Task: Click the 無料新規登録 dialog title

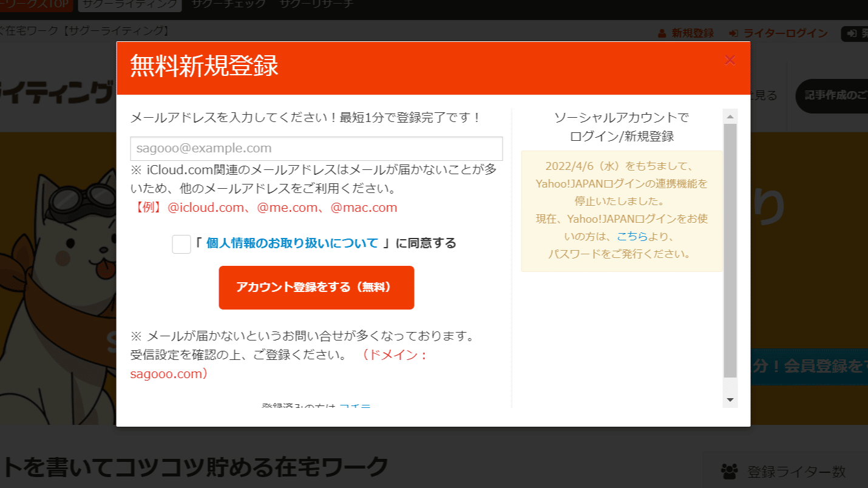Action: click(205, 66)
